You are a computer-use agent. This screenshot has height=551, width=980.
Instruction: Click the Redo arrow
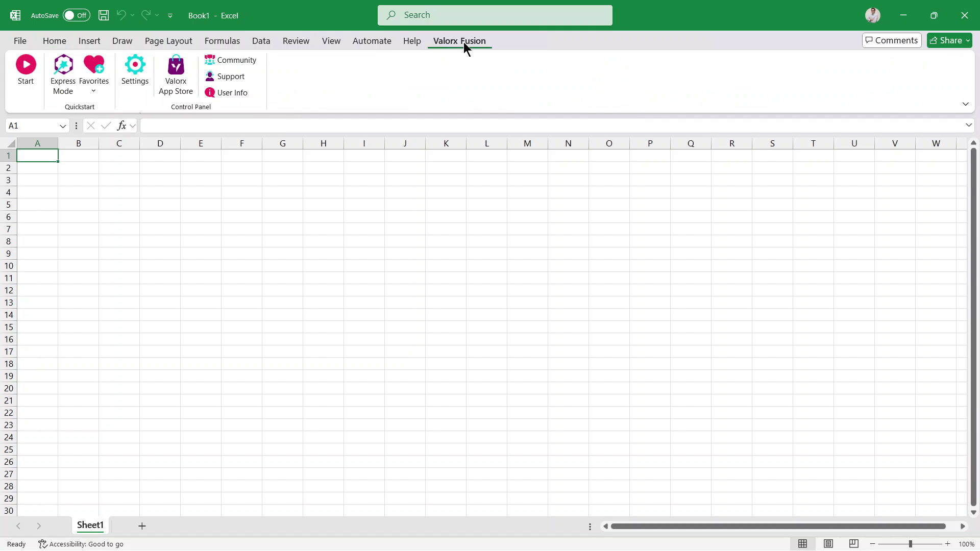(x=145, y=15)
